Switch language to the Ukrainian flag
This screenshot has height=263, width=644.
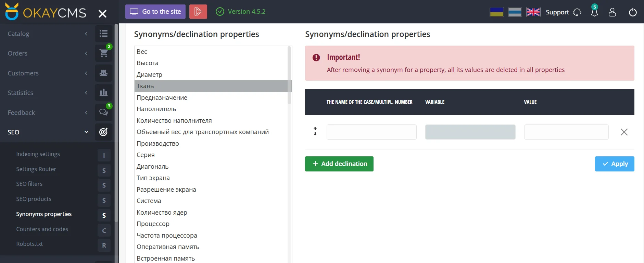tap(496, 12)
